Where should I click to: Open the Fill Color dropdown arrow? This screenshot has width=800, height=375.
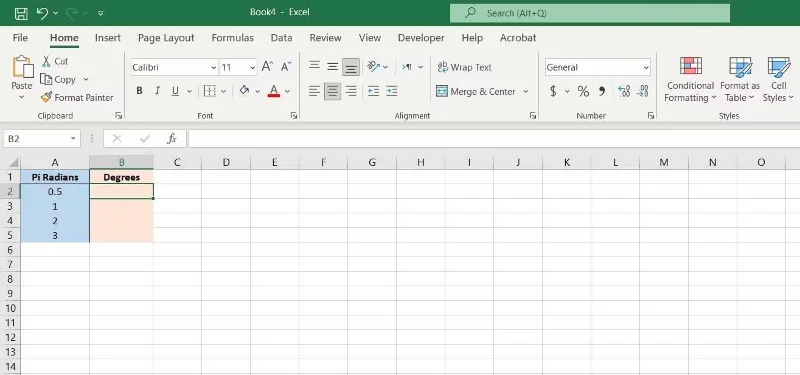coord(258,92)
